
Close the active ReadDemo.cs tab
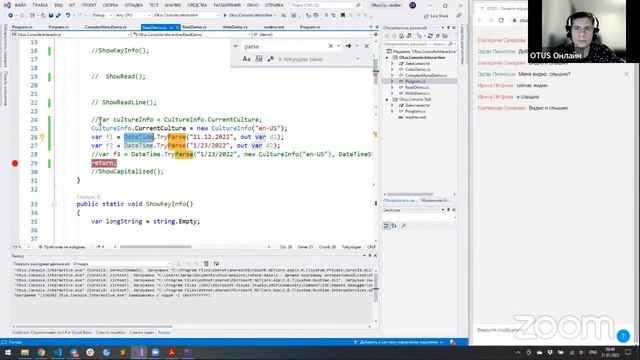[x=178, y=27]
